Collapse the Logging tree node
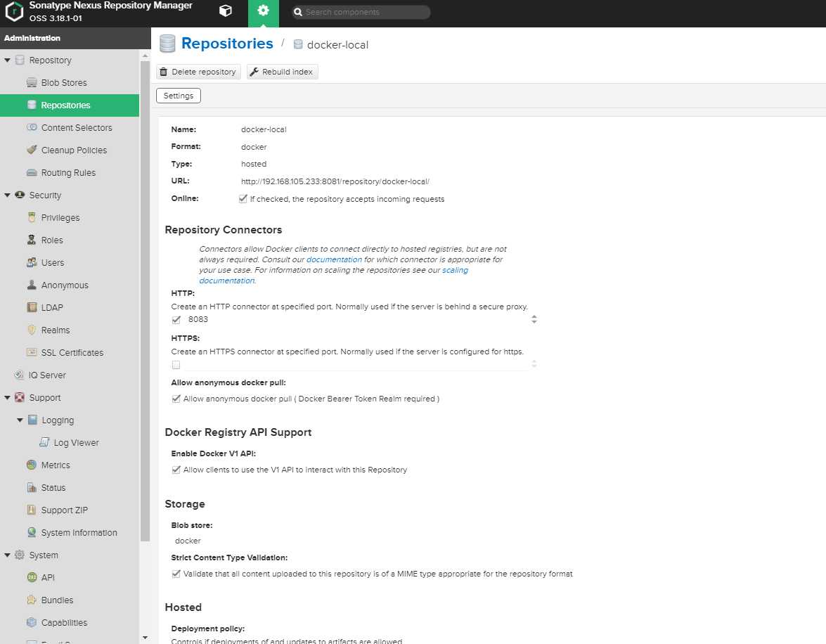The width and height of the screenshot is (826, 644). click(20, 420)
